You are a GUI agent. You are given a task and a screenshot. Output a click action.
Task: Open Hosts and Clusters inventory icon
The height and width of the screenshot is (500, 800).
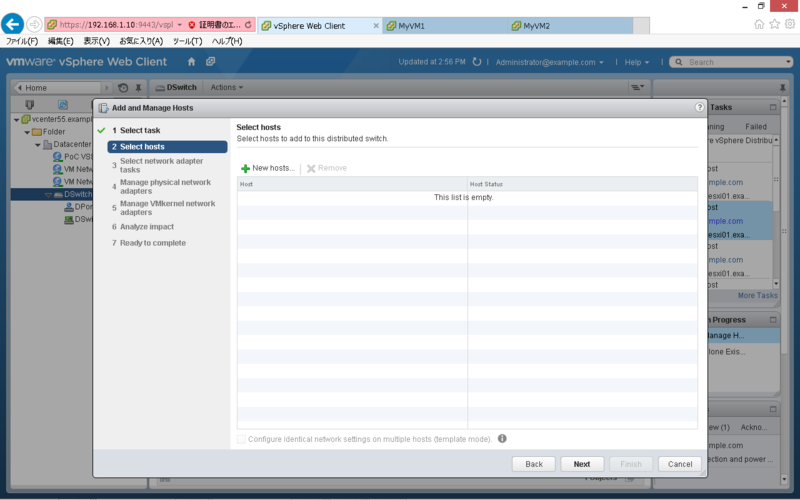30,105
